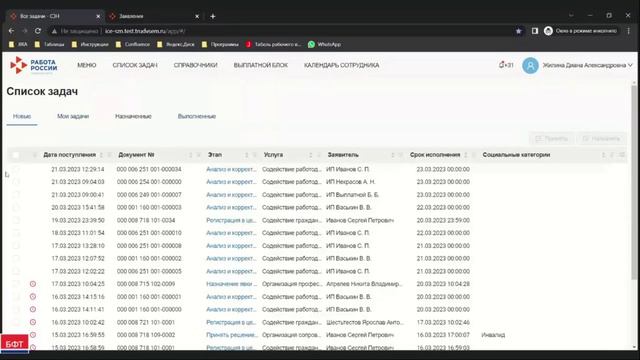
Task: Click applicant Апрелев Никита Владимир...
Action: click(x=364, y=284)
